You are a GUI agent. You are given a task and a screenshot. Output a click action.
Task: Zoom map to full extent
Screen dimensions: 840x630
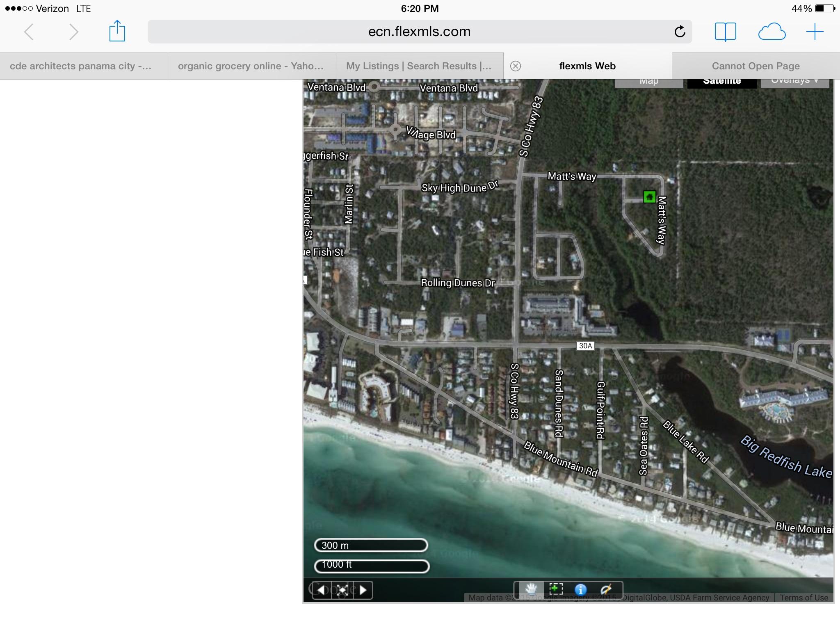pos(342,590)
